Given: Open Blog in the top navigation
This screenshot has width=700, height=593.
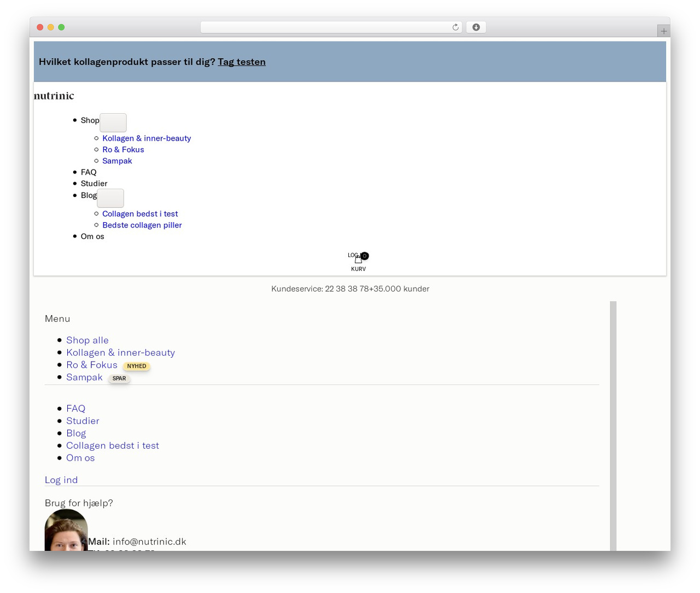Looking at the screenshot, I should (x=89, y=195).
